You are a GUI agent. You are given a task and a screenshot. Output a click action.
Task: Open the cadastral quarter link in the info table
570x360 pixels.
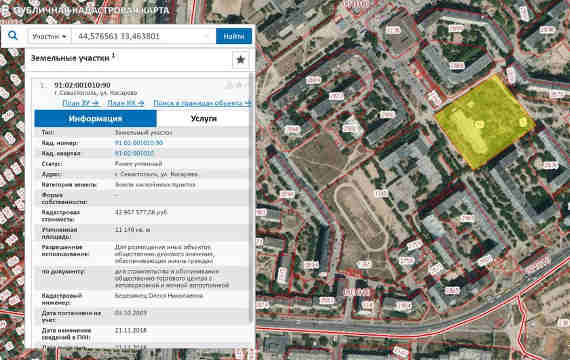(134, 153)
